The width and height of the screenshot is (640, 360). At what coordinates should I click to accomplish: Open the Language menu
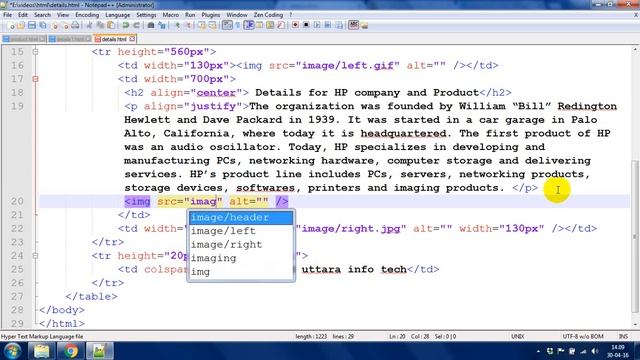point(118,15)
